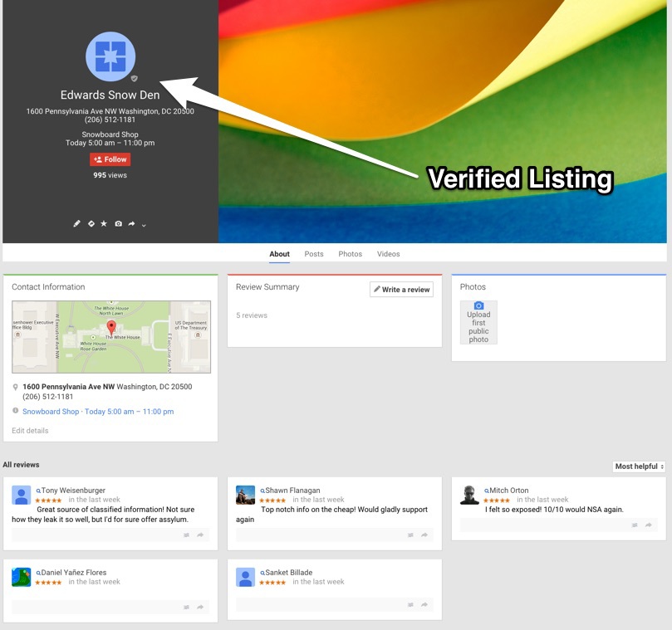Click the Snowboard Shop category link
This screenshot has height=630, width=672.
(x=50, y=411)
